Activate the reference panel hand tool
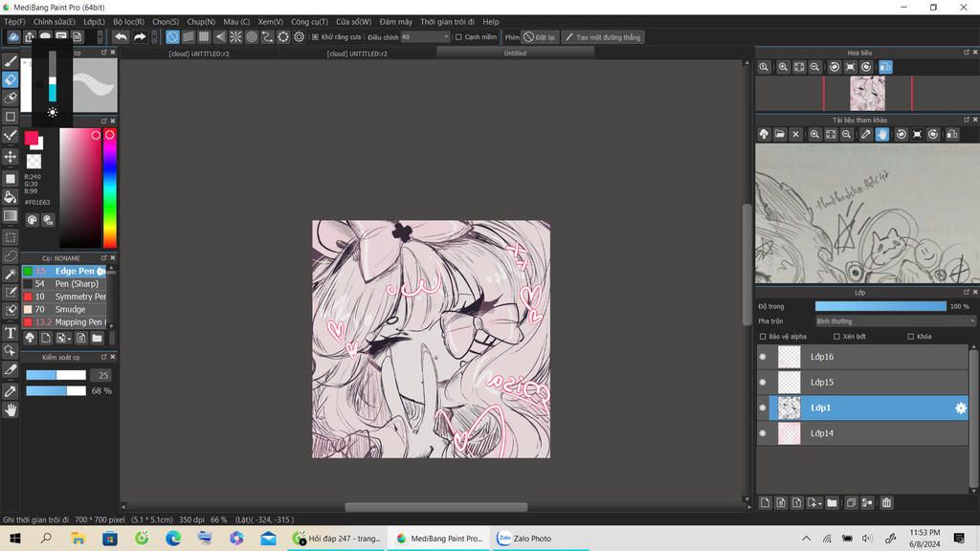980x551 pixels. click(x=881, y=134)
